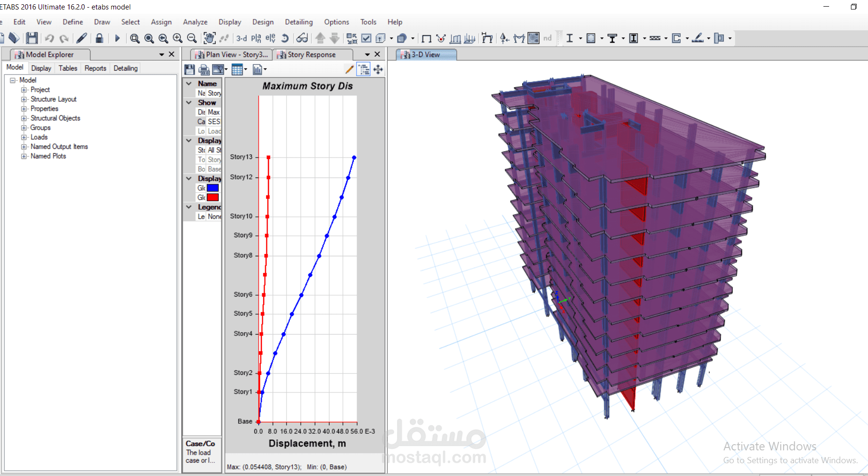Switch to the 3-D View tab
The width and height of the screenshot is (868, 476).
point(426,55)
